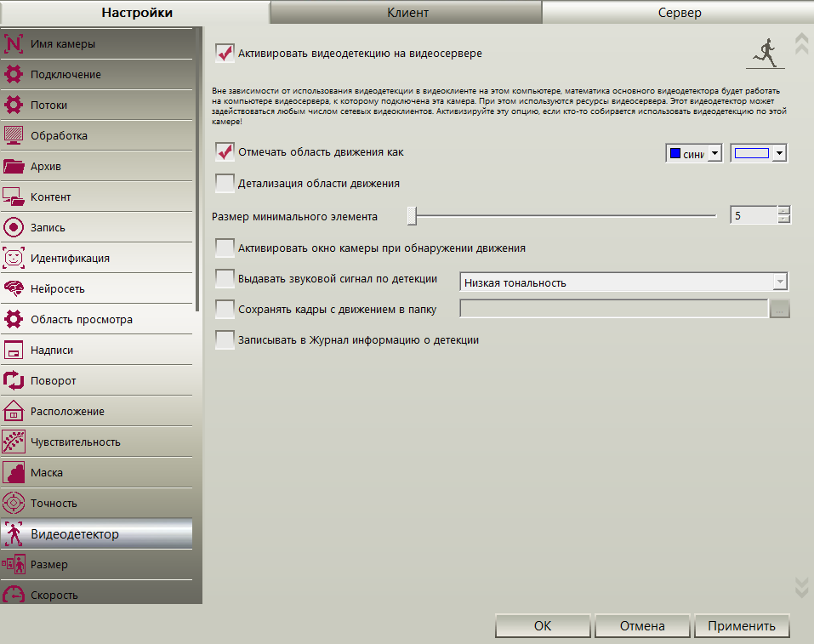Enable Выдавать звуковой сигнал по детекции
The image size is (814, 644).
pyautogui.click(x=225, y=279)
